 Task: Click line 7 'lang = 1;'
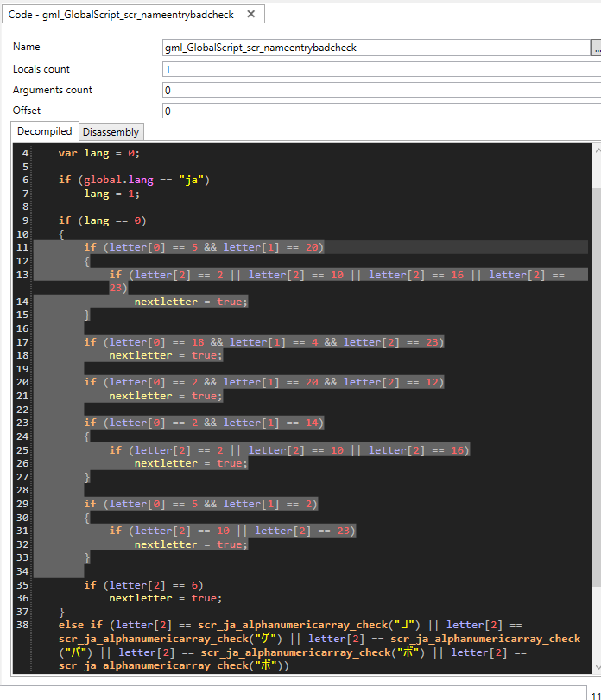pos(112,194)
